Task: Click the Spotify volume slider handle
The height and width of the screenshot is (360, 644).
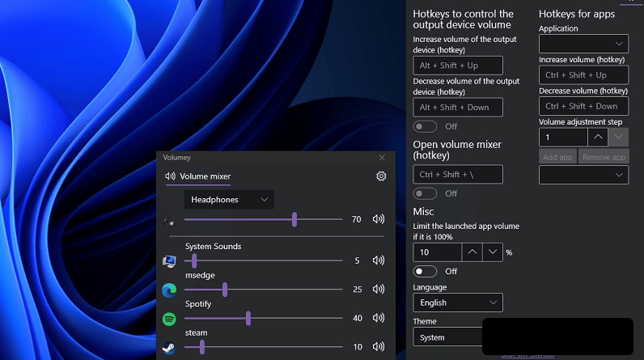Action: [248, 319]
